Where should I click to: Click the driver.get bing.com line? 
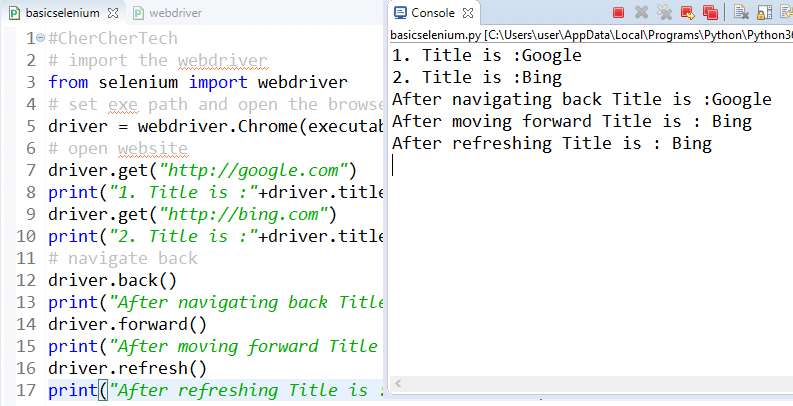tap(192, 214)
